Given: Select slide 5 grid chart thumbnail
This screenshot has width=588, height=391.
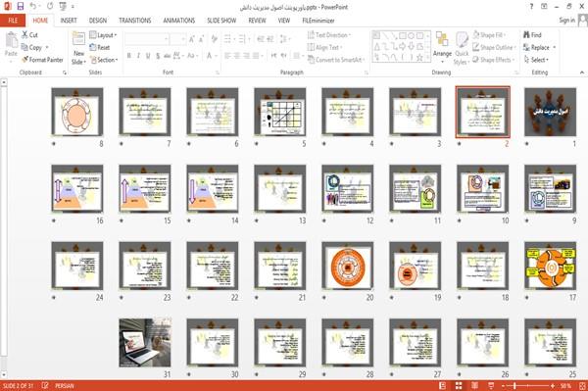Looking at the screenshot, I should 279,112.
